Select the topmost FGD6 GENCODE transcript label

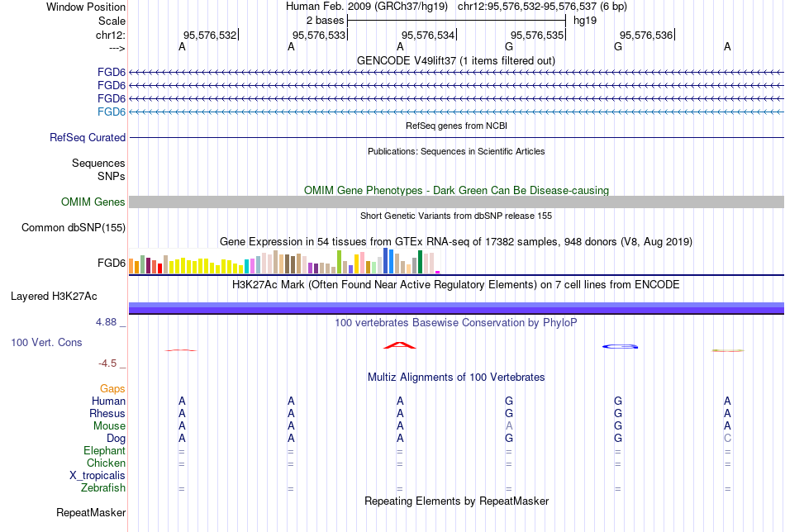[112, 72]
